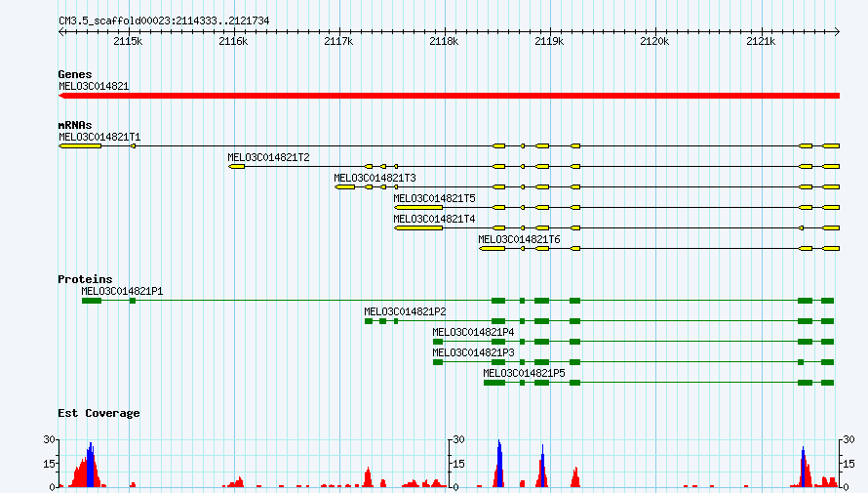The image size is (868, 493).
Task: Click the last green block of MELO3C014821P5
Action: pyautogui.click(x=828, y=383)
